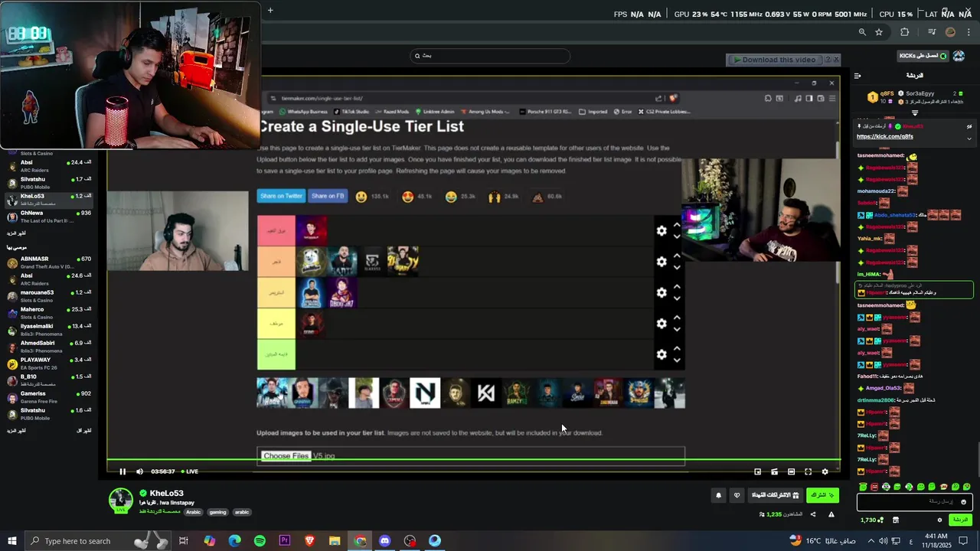This screenshot has width=980, height=551.
Task: Open Premiere Pro from taskbar
Action: click(285, 541)
